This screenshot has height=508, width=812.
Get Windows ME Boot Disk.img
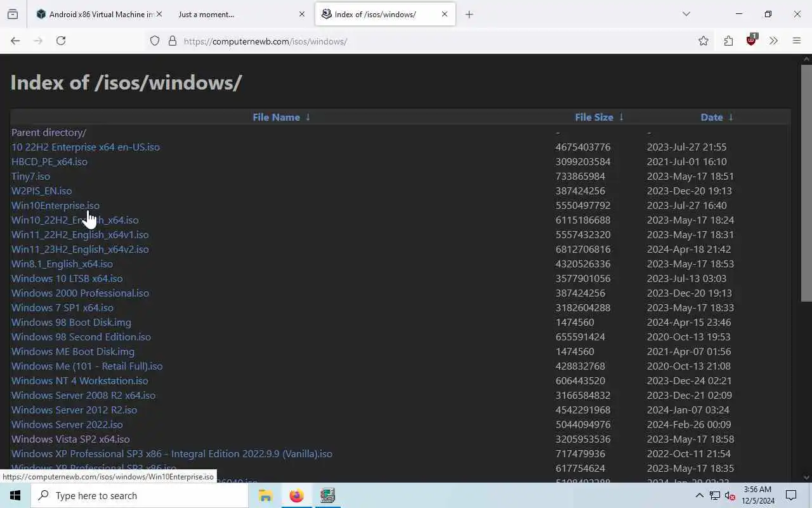(73, 351)
